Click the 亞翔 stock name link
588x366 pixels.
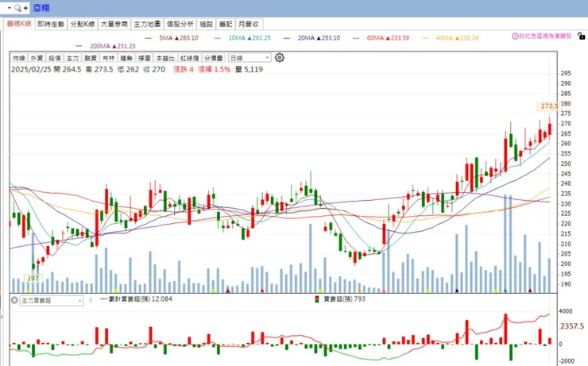pyautogui.click(x=41, y=8)
